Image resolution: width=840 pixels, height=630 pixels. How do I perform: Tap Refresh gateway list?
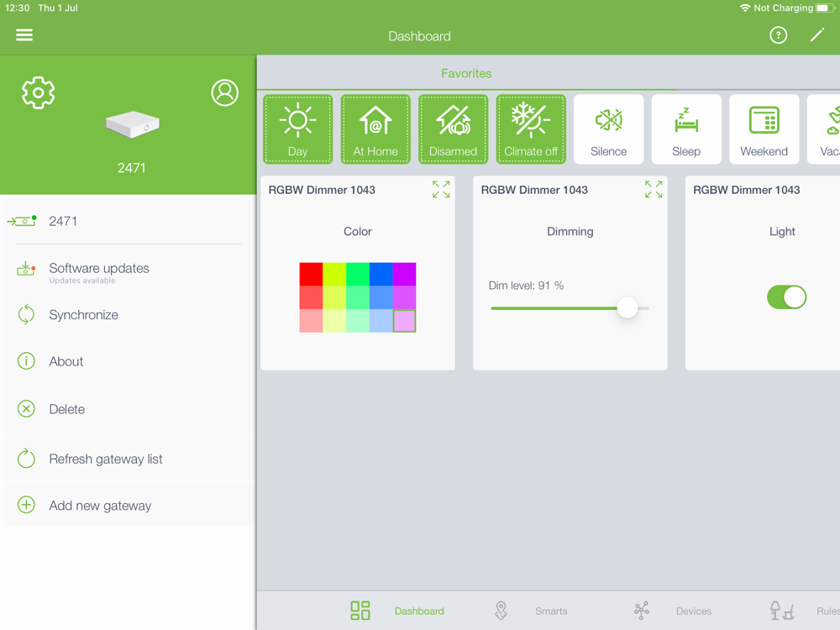(x=129, y=459)
